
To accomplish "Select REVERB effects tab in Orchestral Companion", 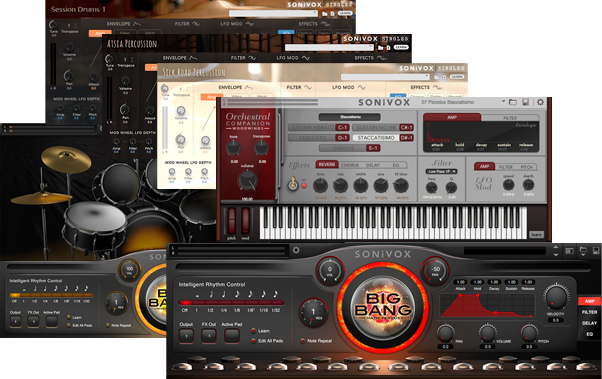I will coord(327,164).
